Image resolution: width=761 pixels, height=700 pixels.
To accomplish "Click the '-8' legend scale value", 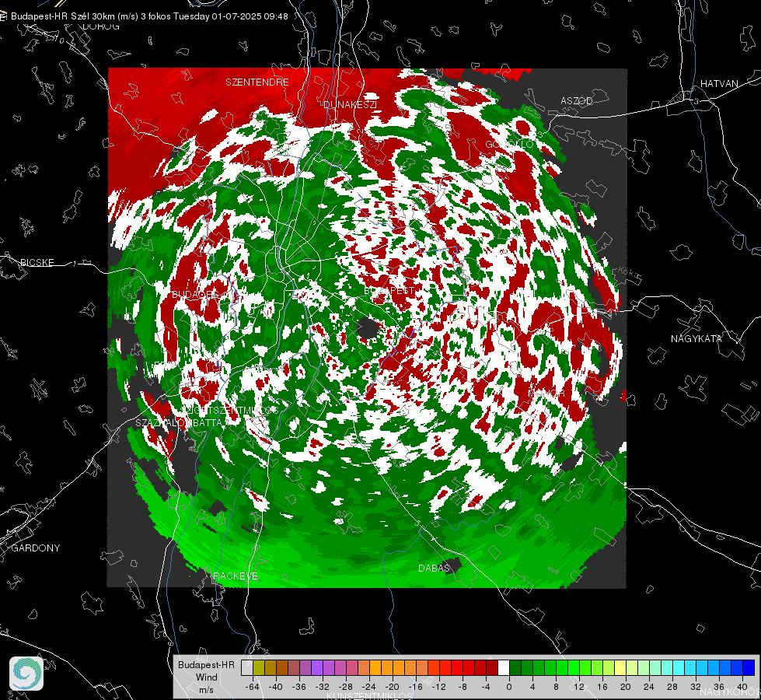I will [x=463, y=687].
